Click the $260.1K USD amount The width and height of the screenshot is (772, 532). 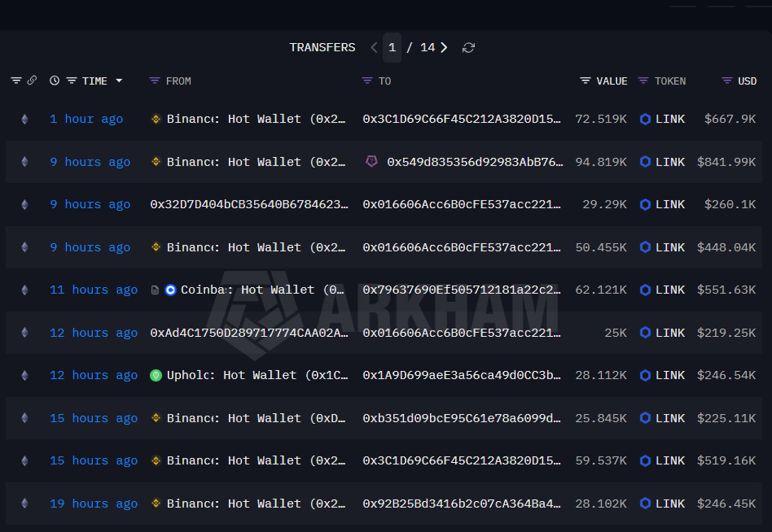[x=730, y=205]
